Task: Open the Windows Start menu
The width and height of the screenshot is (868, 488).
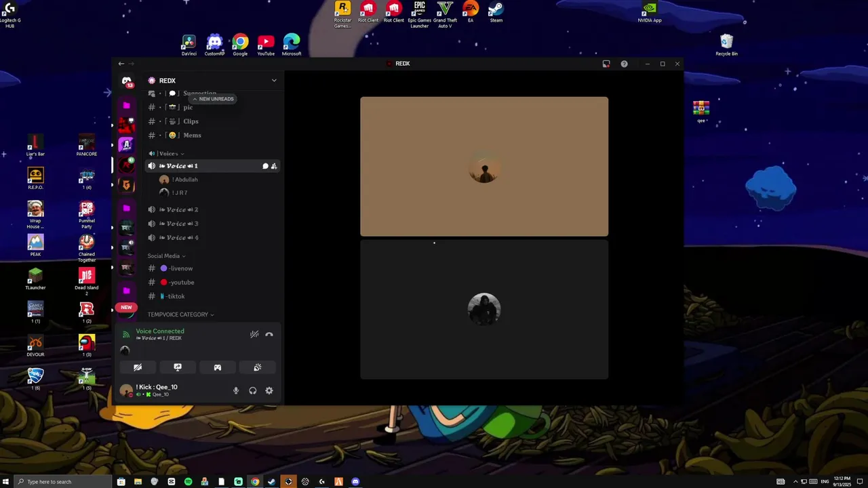Action: pos(6,482)
